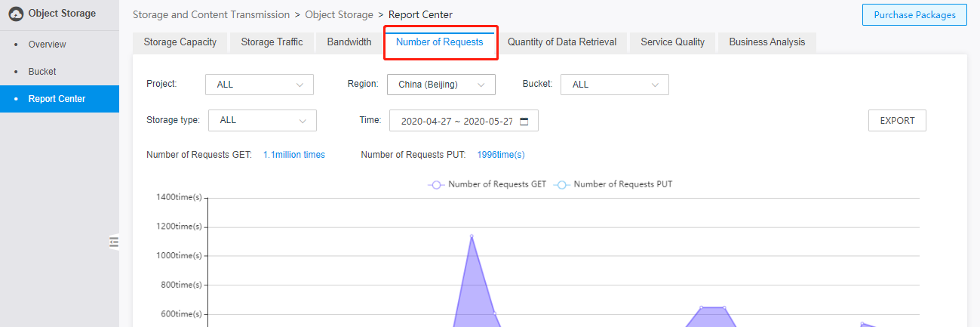
Task: Click the Purchase Packages button
Action: [914, 15]
